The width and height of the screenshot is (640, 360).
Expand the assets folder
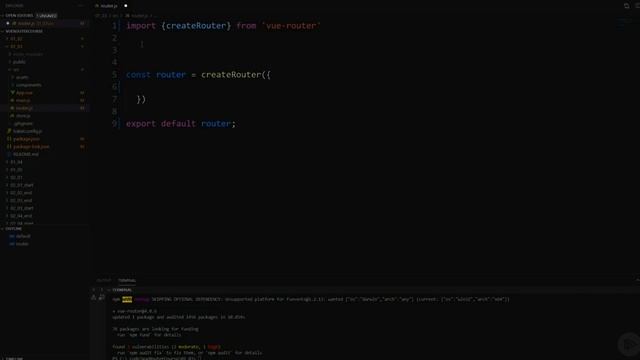click(22, 78)
